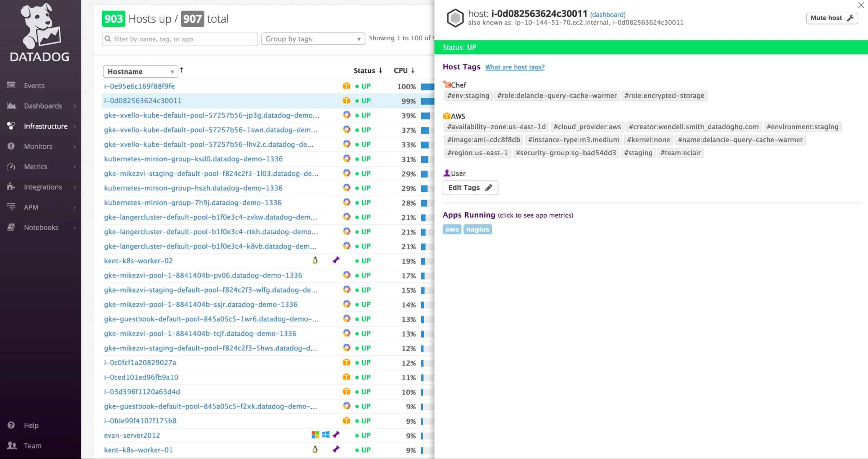Viewport: 868px width, 459px height.
Task: Click the Edit Tags button
Action: 470,188
